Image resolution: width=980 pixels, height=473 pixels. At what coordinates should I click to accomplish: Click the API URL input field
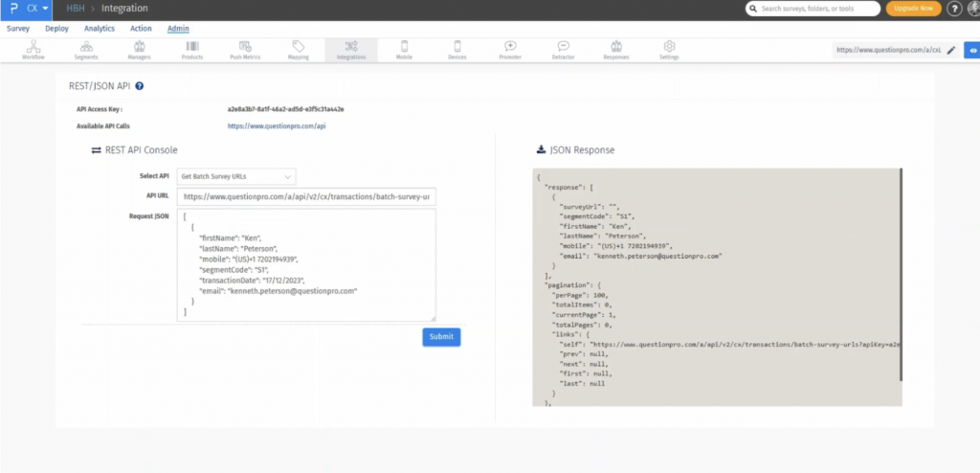pos(306,196)
